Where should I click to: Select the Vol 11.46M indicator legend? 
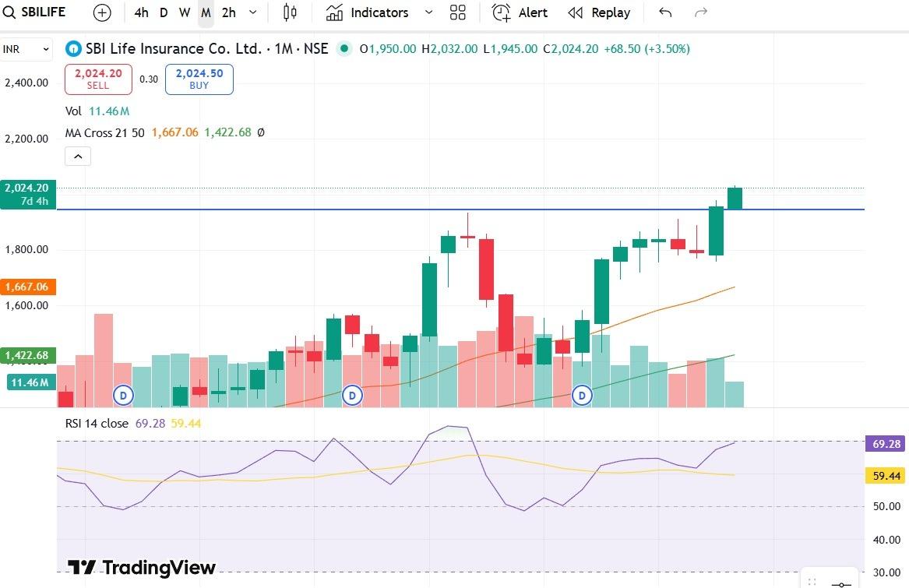click(97, 111)
